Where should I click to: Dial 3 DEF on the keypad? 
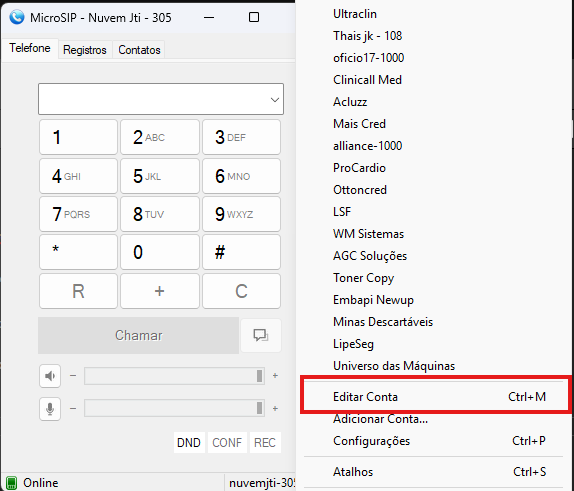point(241,137)
